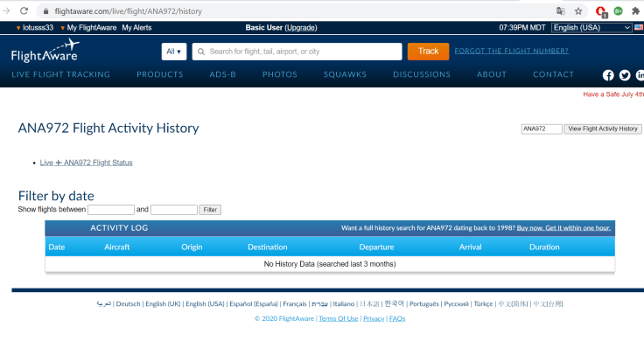
Task: Click the US flag icon
Action: point(639,27)
